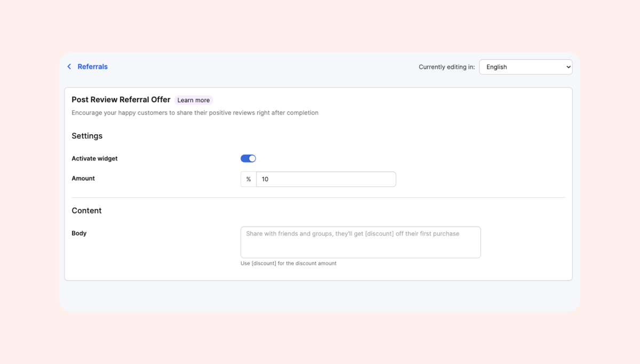Click the Body label
The width and height of the screenshot is (640, 364).
[x=79, y=233]
